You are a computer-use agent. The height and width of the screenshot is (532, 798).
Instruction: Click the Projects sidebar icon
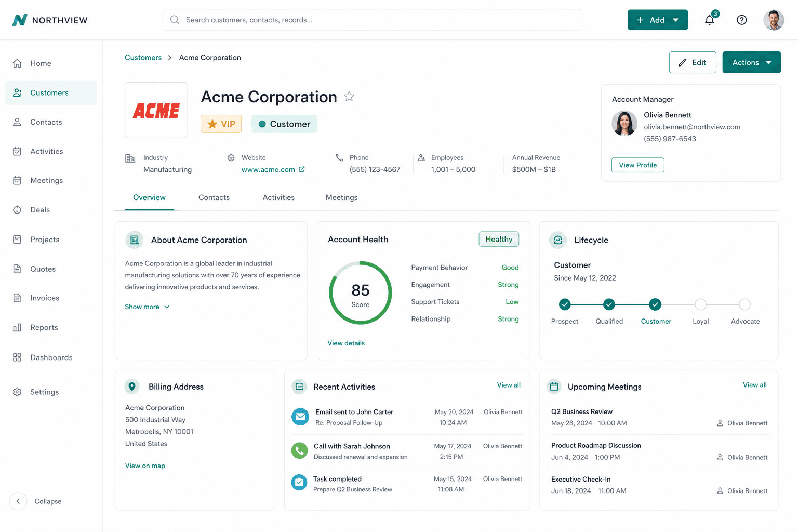tap(17, 240)
